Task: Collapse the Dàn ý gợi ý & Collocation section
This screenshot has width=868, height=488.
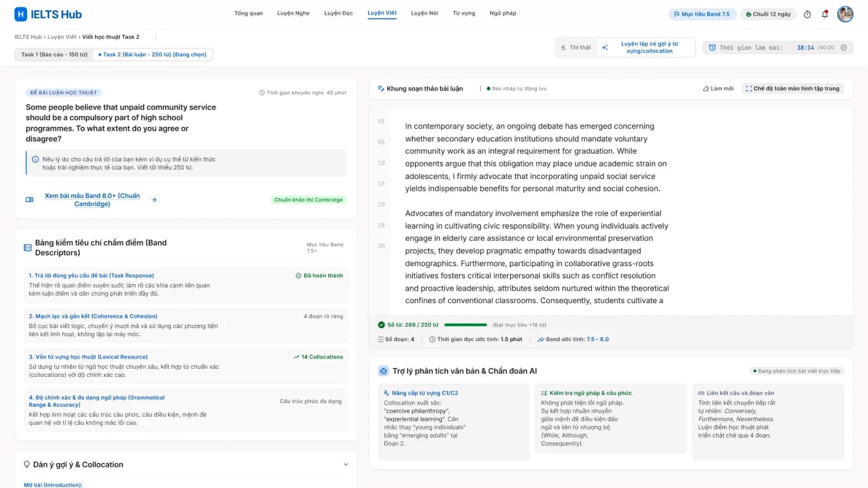Action: click(346, 465)
